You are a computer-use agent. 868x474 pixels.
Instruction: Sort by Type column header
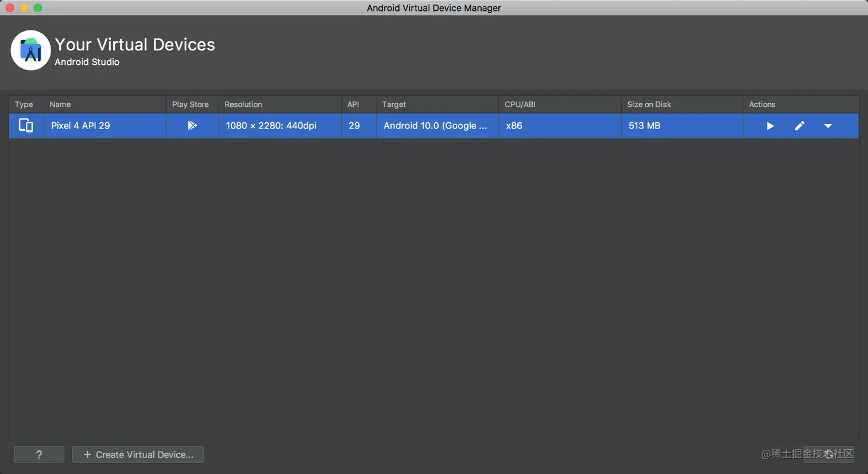click(26, 104)
